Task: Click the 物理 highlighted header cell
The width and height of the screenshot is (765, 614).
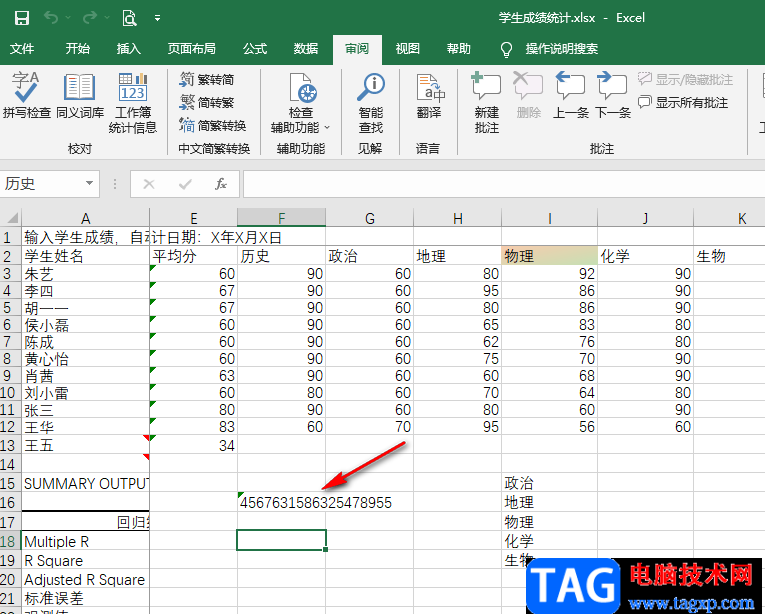Action: tap(549, 256)
